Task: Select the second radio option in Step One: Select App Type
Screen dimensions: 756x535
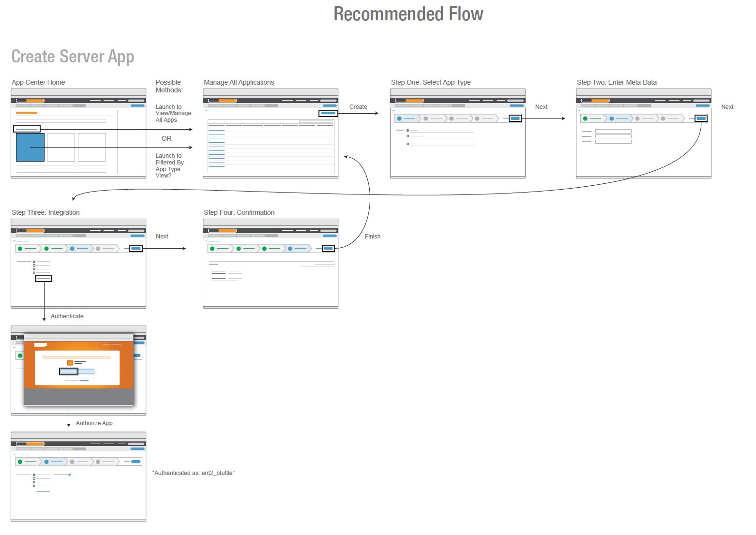Action: tap(408, 136)
